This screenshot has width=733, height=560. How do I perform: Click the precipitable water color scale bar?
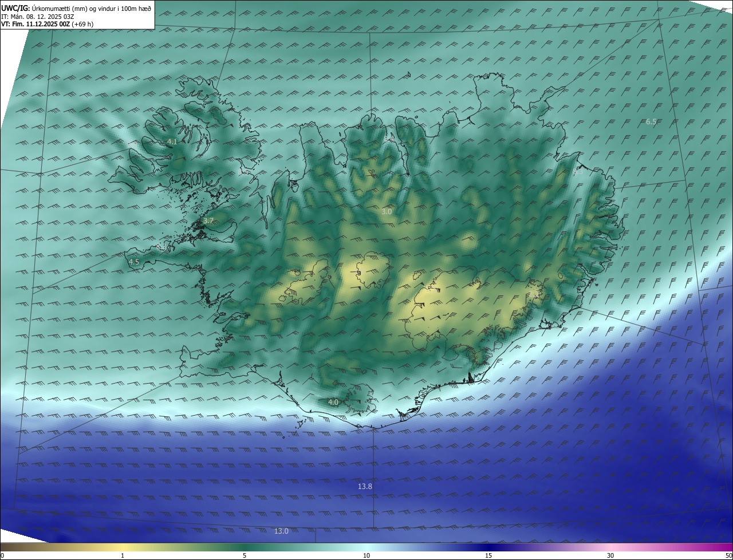click(366, 547)
